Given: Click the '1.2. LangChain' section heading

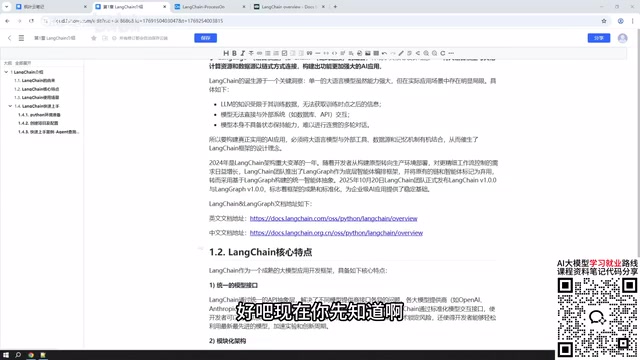Looking at the screenshot, I should coord(260,252).
